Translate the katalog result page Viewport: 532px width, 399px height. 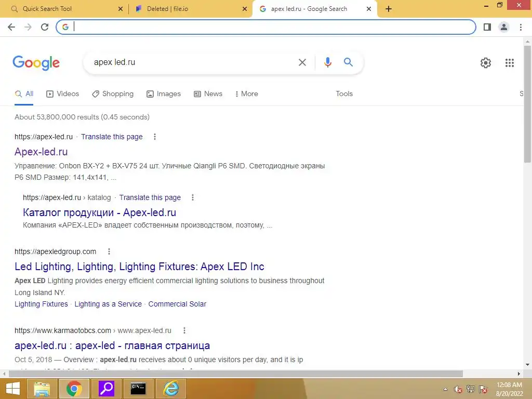pyautogui.click(x=150, y=197)
